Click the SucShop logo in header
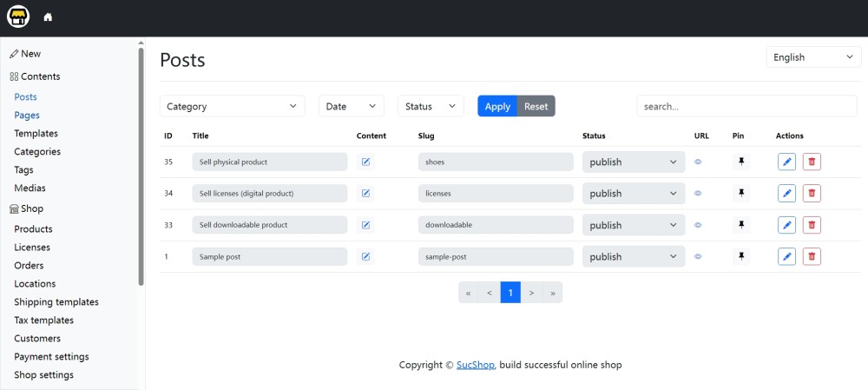The image size is (868, 390). 18,17
